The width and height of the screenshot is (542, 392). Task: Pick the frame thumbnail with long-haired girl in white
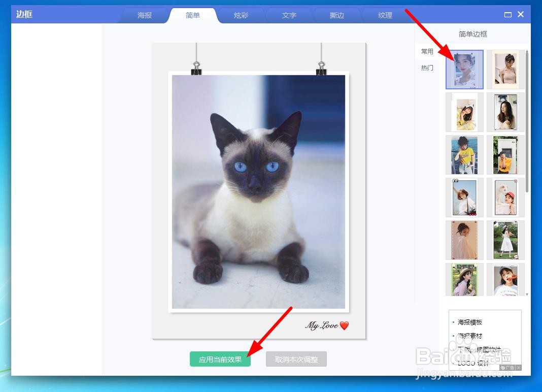pos(505,112)
